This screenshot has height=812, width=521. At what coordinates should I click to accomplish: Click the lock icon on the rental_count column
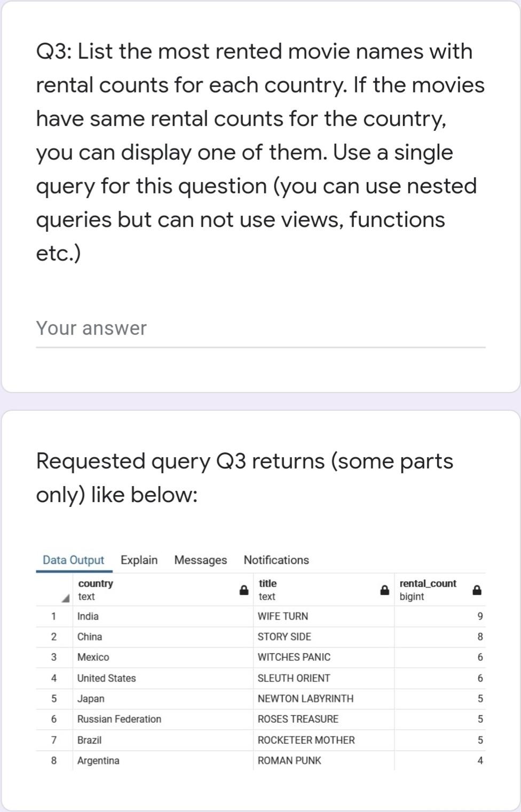coord(476,590)
